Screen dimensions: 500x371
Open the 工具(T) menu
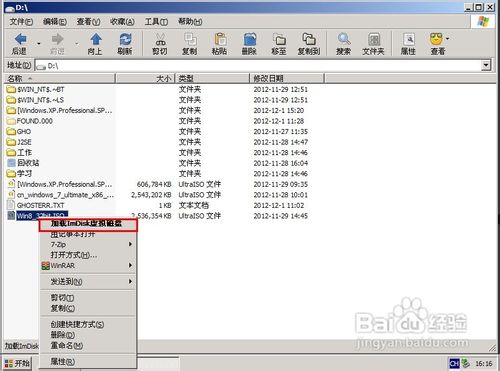pyautogui.click(x=156, y=22)
